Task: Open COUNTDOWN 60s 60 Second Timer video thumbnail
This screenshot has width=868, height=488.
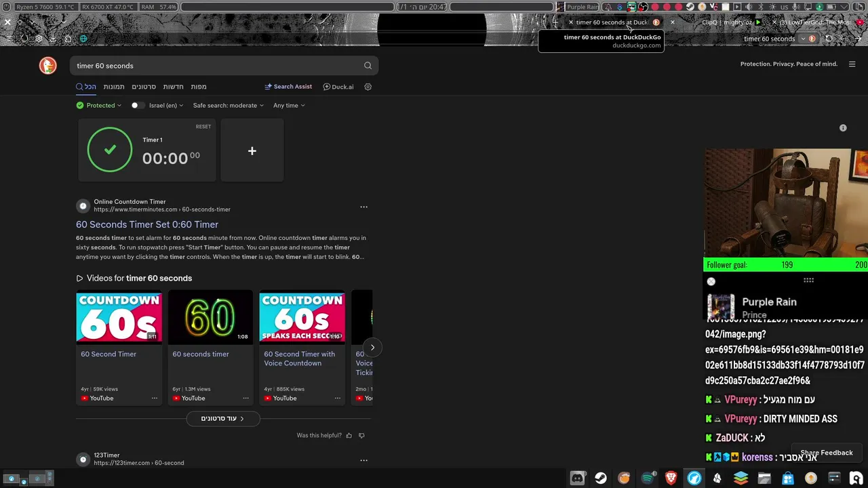Action: (119, 317)
